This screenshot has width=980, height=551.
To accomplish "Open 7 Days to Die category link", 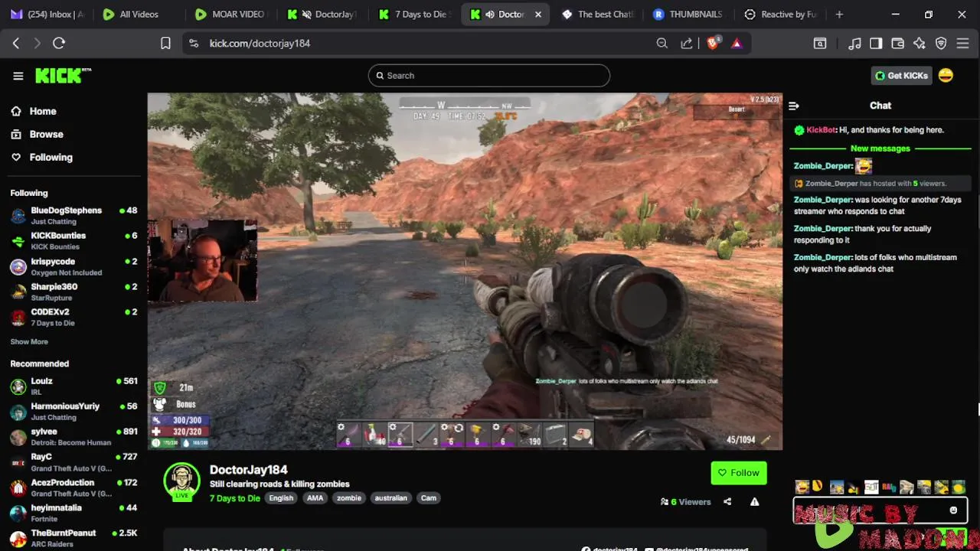I will [235, 498].
